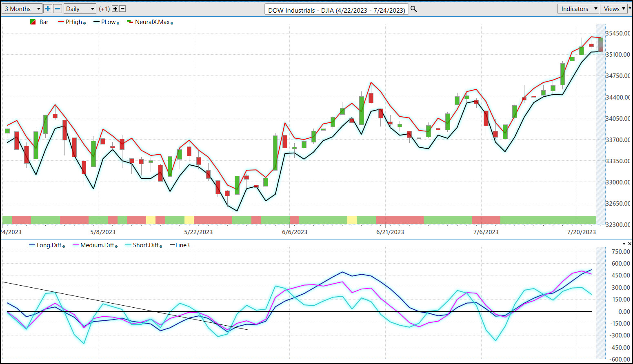Click the DOW Industrials symbol field
The width and height of the screenshot is (633, 364).
click(x=336, y=10)
